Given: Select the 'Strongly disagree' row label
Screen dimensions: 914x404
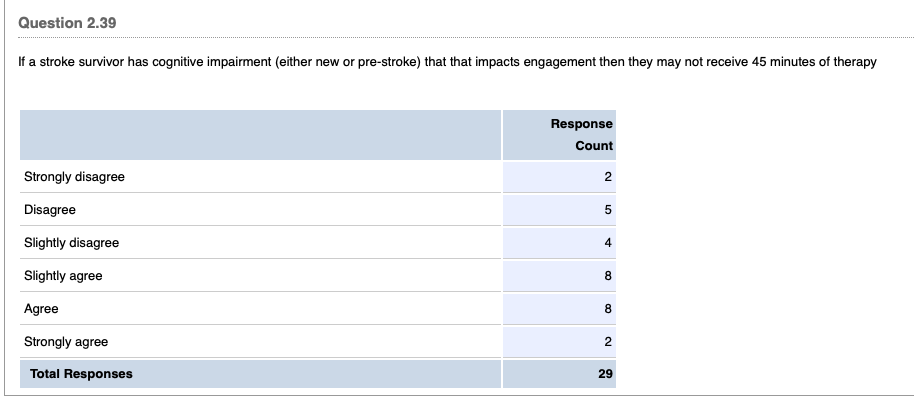Looking at the screenshot, I should (74, 177).
